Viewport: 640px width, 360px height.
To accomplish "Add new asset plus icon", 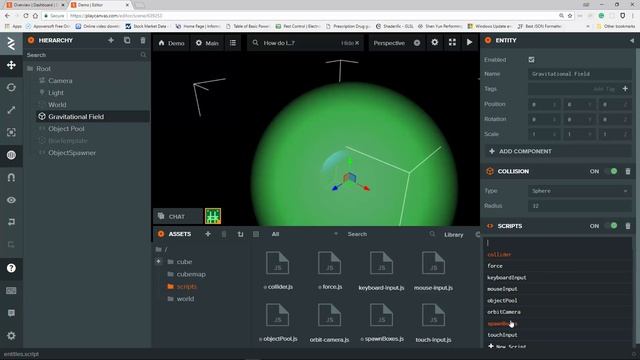I will coord(208,234).
